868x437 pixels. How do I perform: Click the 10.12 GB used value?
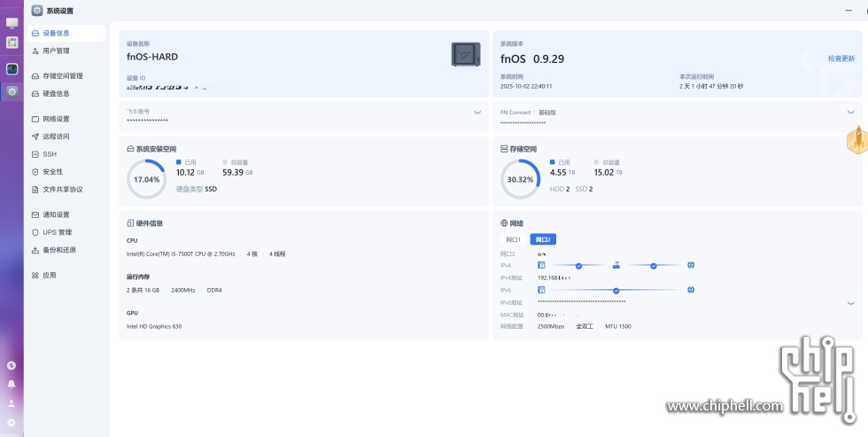[x=190, y=172]
